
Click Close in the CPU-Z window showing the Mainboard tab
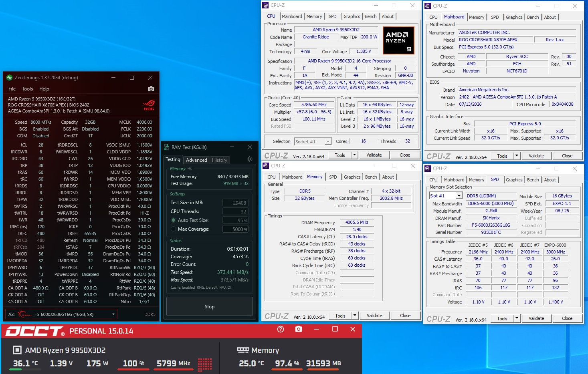click(x=567, y=156)
